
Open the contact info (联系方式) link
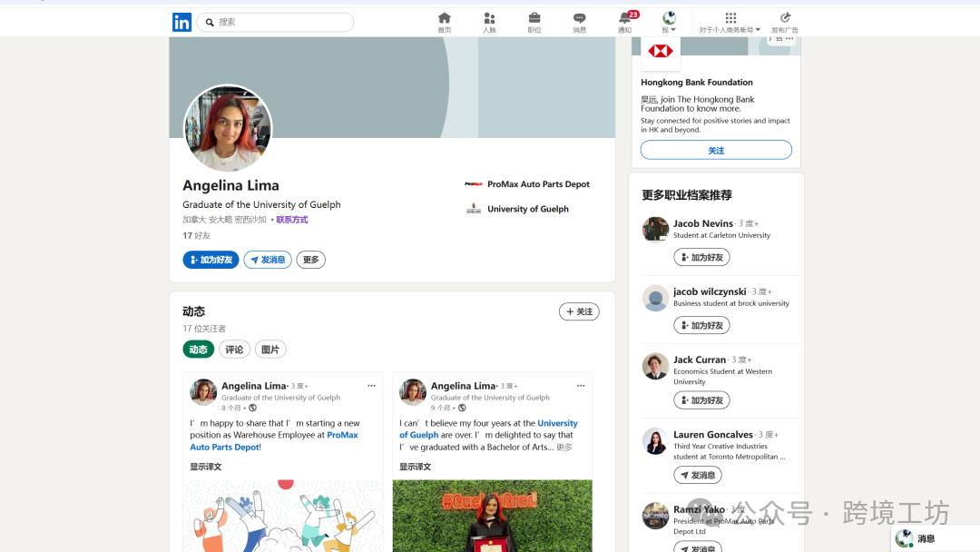291,220
